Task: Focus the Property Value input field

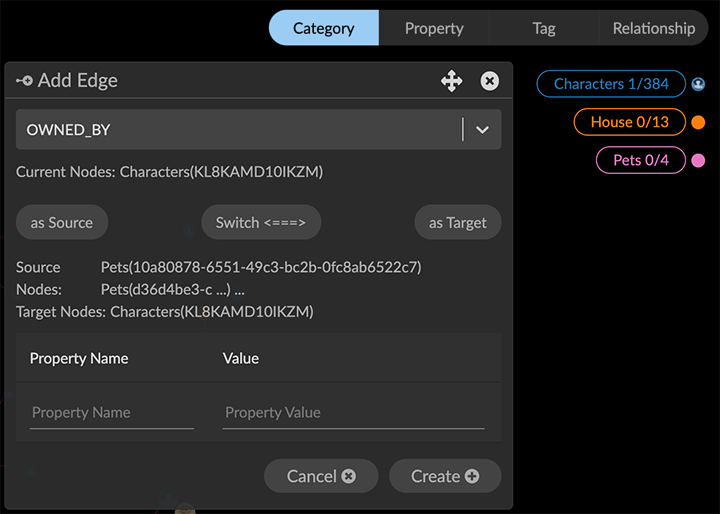Action: pos(354,412)
